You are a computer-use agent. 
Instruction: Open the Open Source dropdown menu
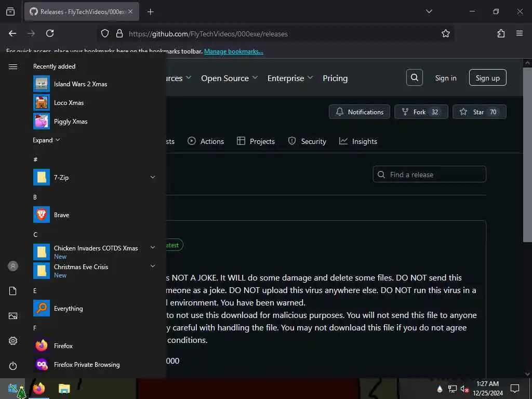(x=229, y=78)
